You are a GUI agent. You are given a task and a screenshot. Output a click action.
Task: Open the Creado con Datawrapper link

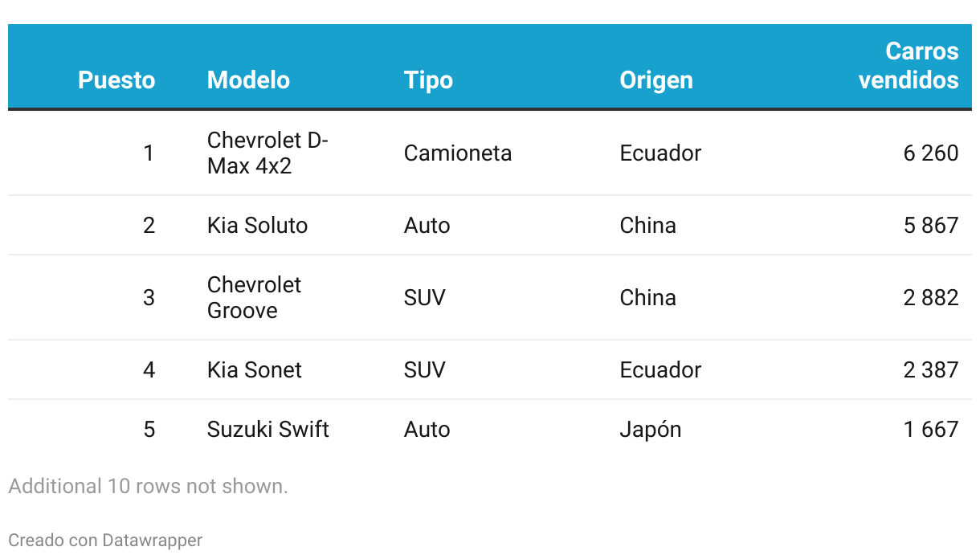coord(105,540)
